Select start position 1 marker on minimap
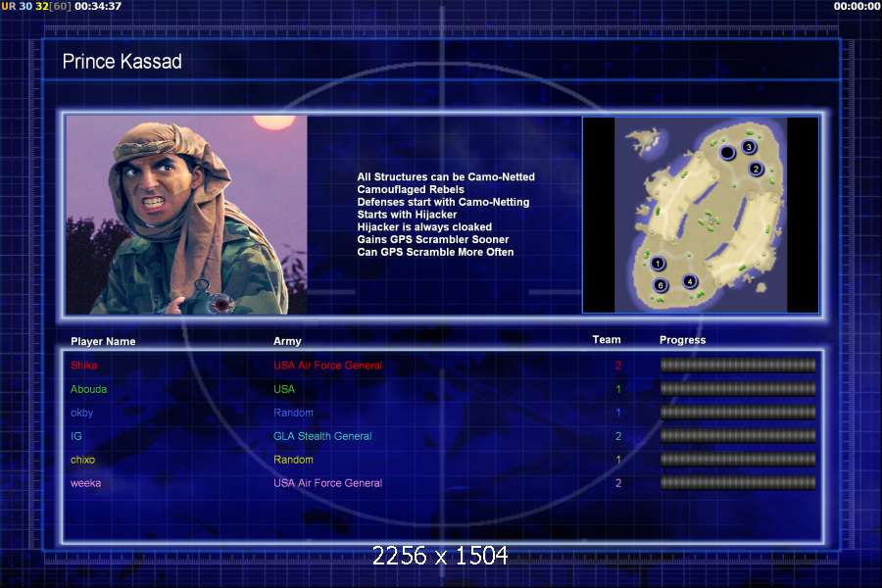This screenshot has width=882, height=588. point(658,264)
